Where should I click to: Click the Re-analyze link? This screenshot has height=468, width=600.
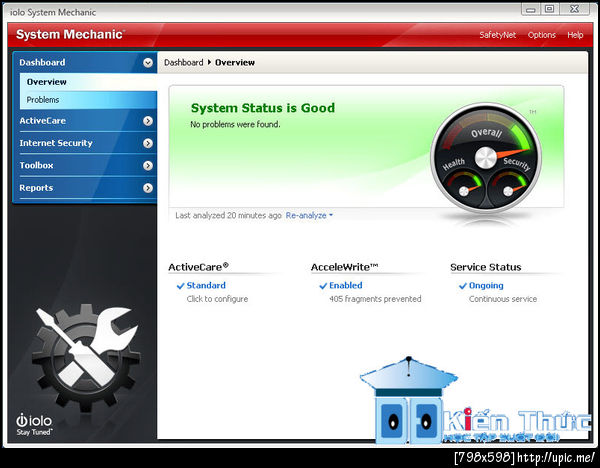tap(306, 215)
